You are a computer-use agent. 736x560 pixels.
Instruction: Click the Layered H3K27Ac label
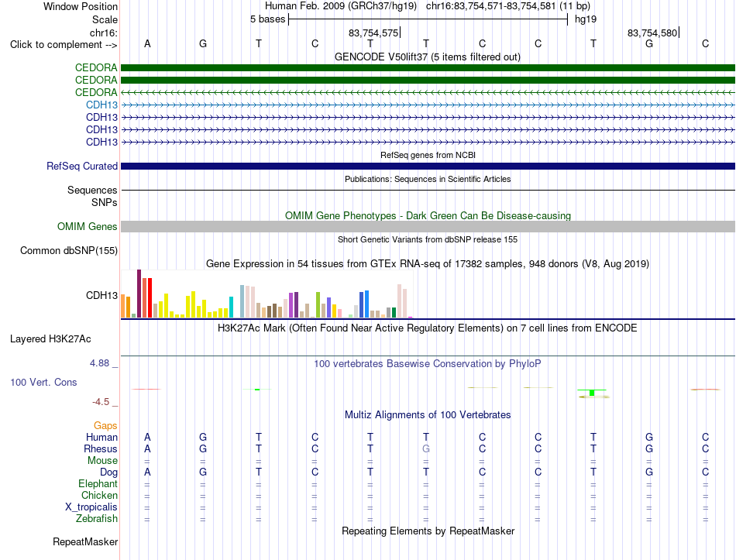[50, 339]
